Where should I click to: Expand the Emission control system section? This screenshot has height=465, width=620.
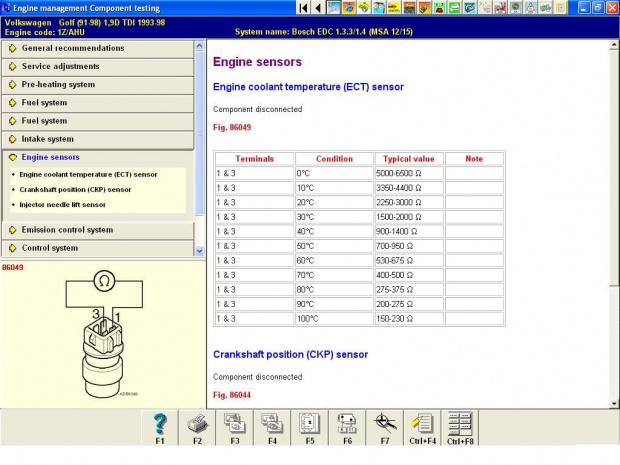point(98,230)
